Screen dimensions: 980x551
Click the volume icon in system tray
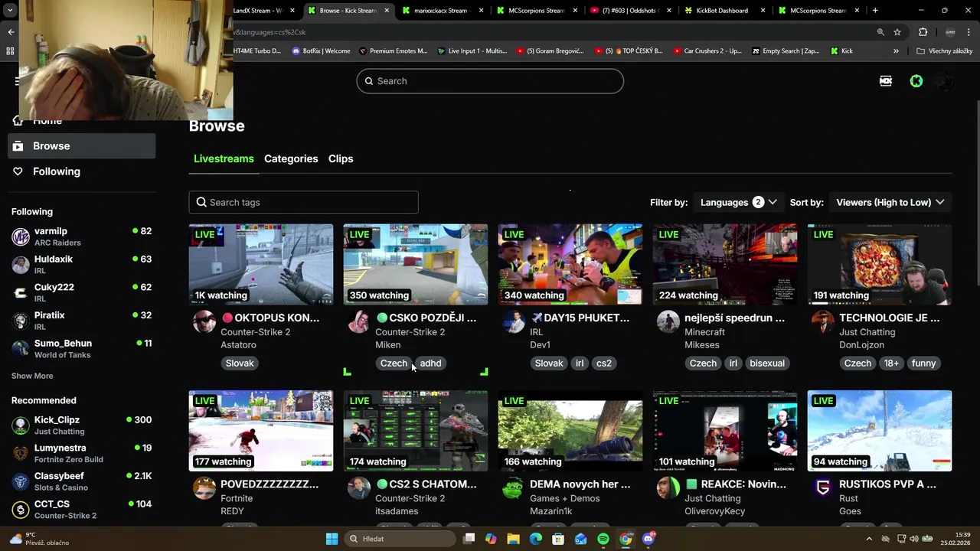(914, 539)
